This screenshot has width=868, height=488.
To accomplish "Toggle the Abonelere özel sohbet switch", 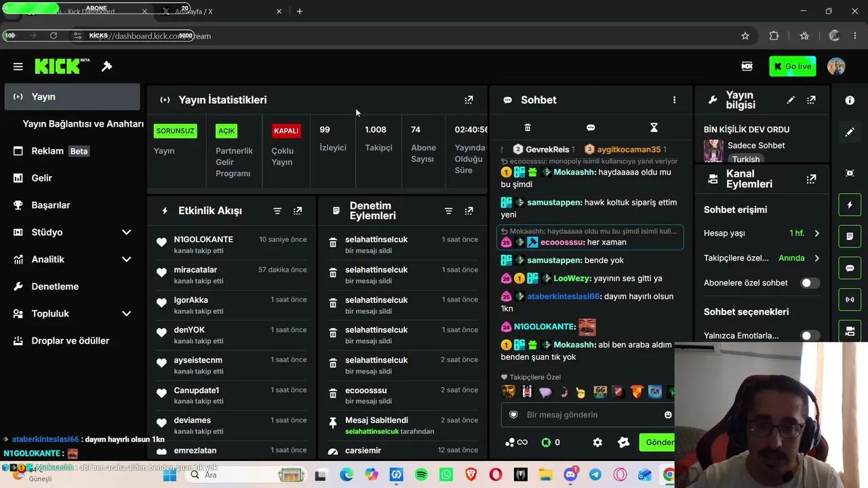I will point(810,283).
